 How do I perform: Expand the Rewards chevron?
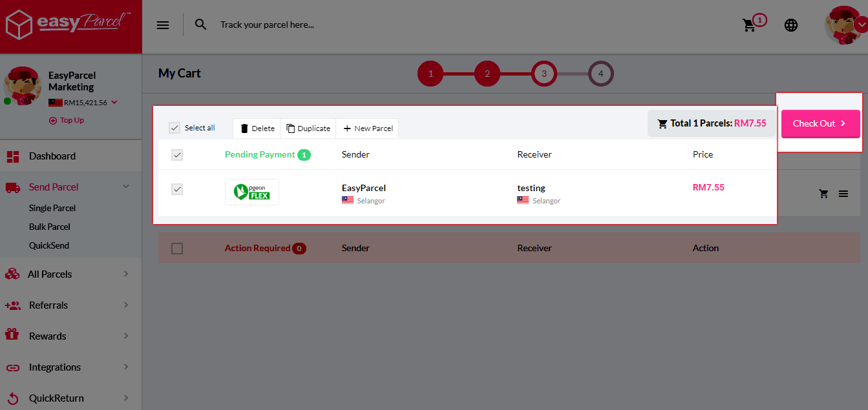[126, 336]
